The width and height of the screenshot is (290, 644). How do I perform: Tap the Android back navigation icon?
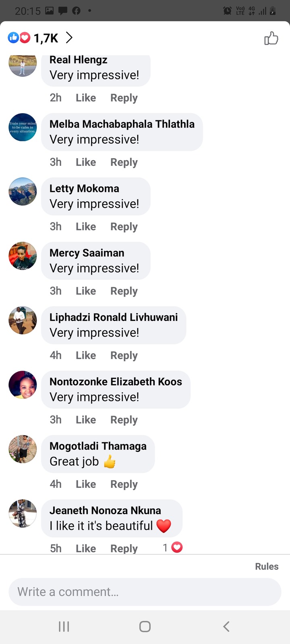(x=226, y=626)
